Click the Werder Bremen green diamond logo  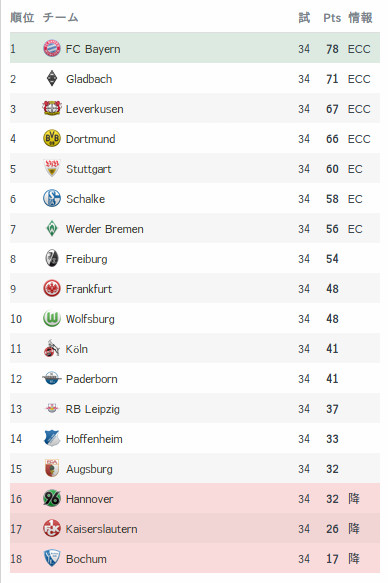pos(52,229)
